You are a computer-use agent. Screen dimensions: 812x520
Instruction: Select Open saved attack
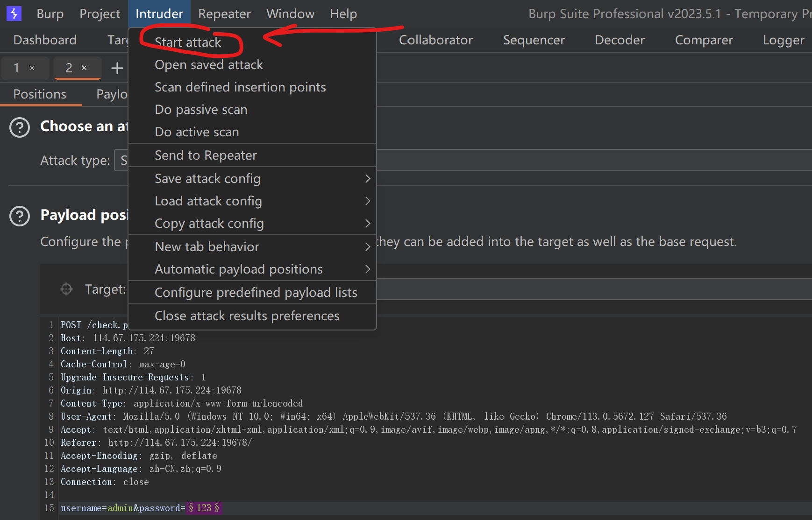click(252, 64)
